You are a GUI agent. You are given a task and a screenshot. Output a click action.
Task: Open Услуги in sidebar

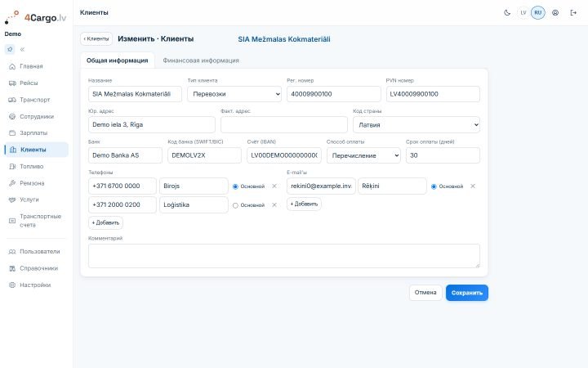pos(37,200)
